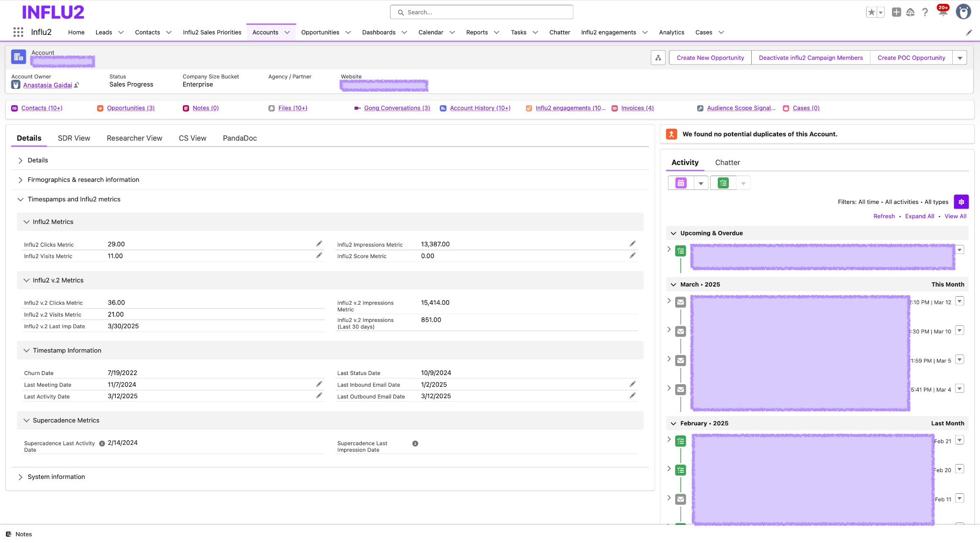This screenshot has height=543, width=980.
Task: Open the Anastasia Gaidai owner link
Action: (48, 85)
